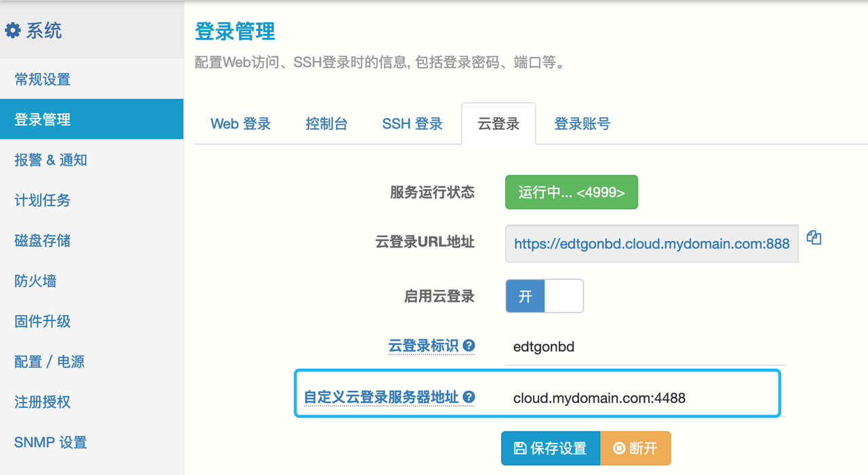The height and width of the screenshot is (475, 868).
Task: Open 常规设置 in the sidebar
Action: 43,79
